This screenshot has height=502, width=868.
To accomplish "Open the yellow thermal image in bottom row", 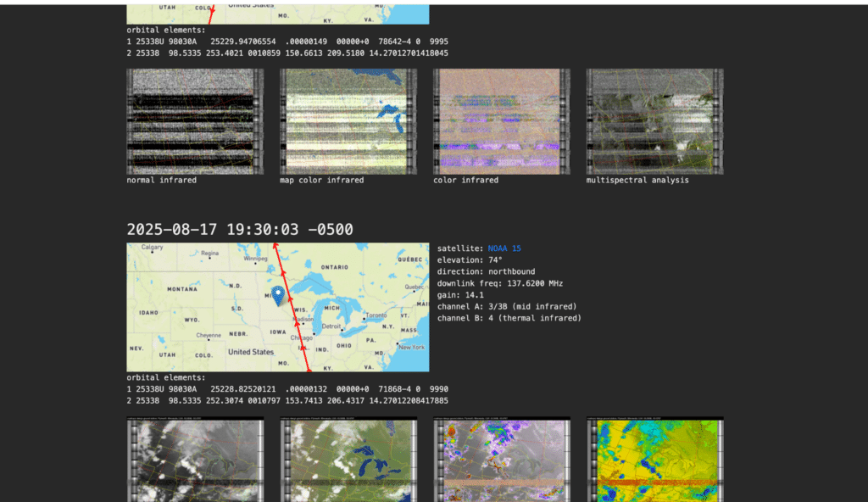I will coord(655,460).
